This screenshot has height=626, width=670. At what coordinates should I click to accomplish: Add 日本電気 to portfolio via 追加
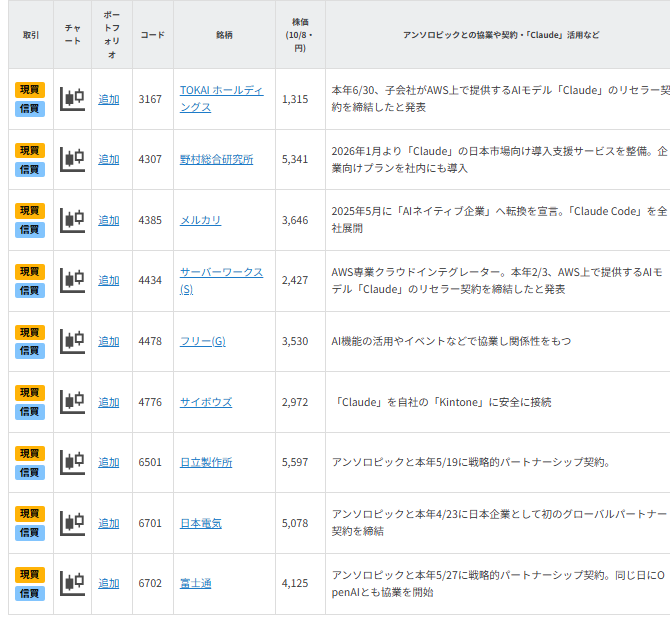click(109, 523)
